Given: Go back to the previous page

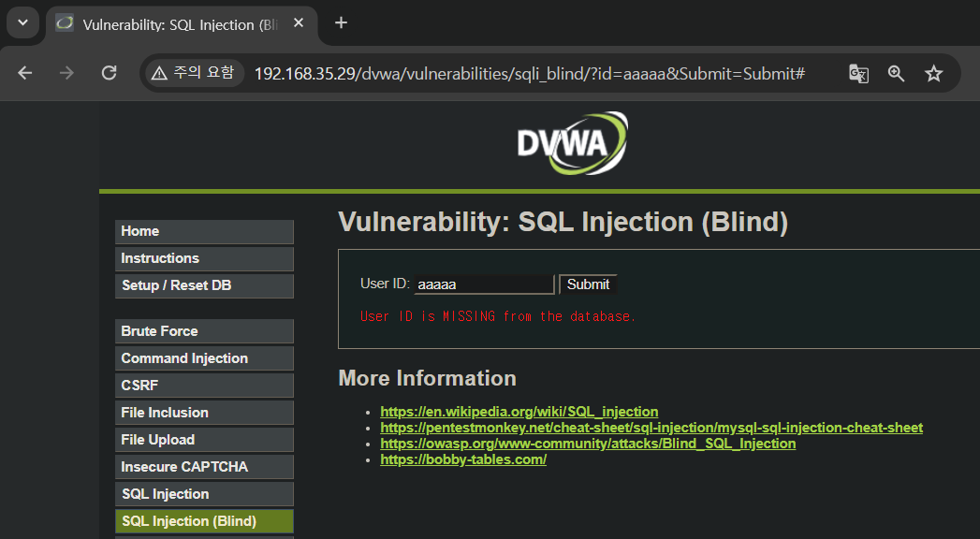Looking at the screenshot, I should [25, 73].
